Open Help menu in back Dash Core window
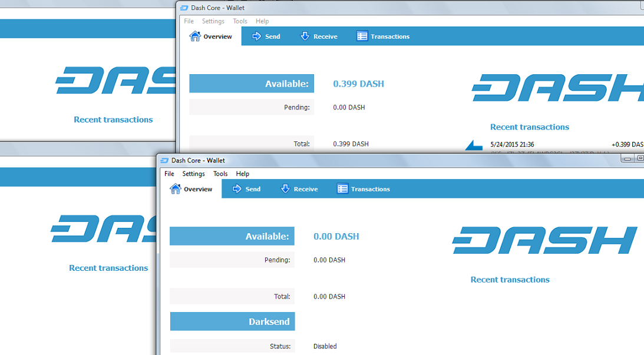This screenshot has width=644, height=355. click(x=262, y=21)
